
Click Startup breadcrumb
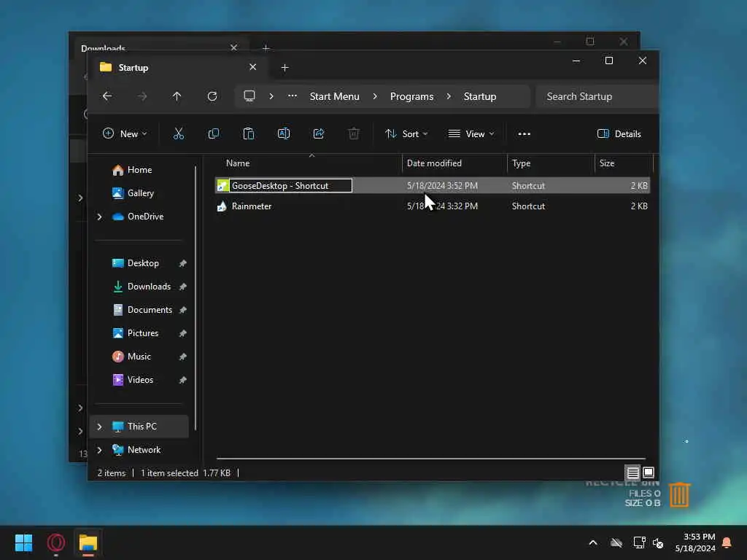480,96
